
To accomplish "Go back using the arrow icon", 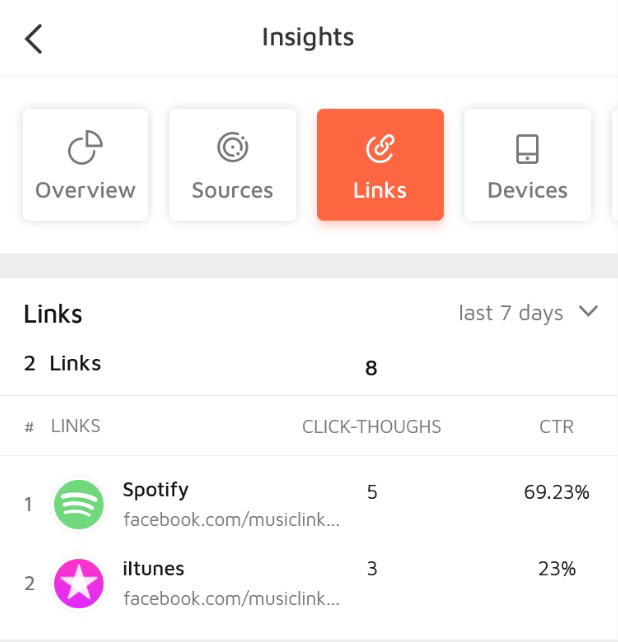I will click(34, 39).
